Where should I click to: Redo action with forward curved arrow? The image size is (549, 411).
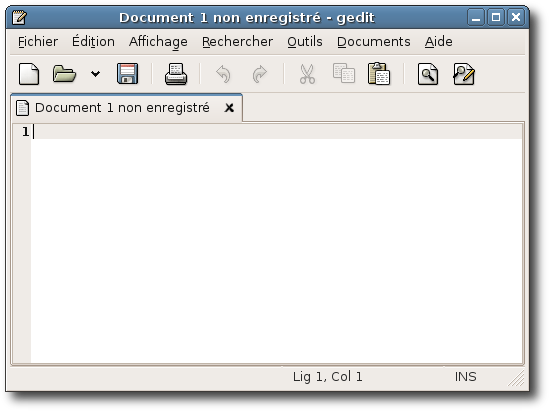pyautogui.click(x=259, y=74)
